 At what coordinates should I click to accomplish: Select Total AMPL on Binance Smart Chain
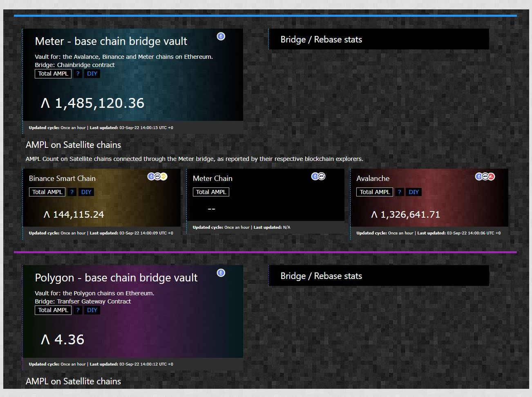[x=47, y=192]
